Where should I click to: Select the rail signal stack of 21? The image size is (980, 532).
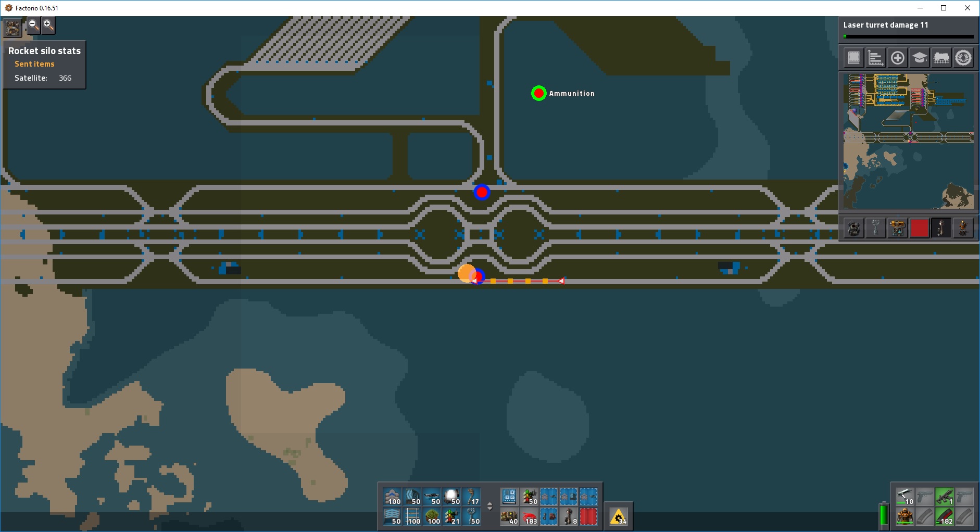(x=452, y=516)
